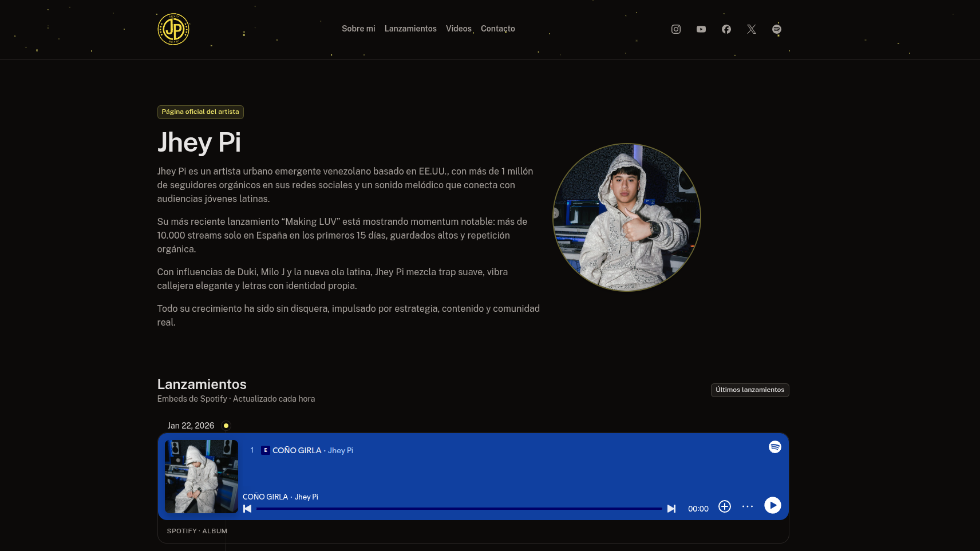This screenshot has width=980, height=551.
Task: Seek on the track progress bar
Action: [x=459, y=509]
